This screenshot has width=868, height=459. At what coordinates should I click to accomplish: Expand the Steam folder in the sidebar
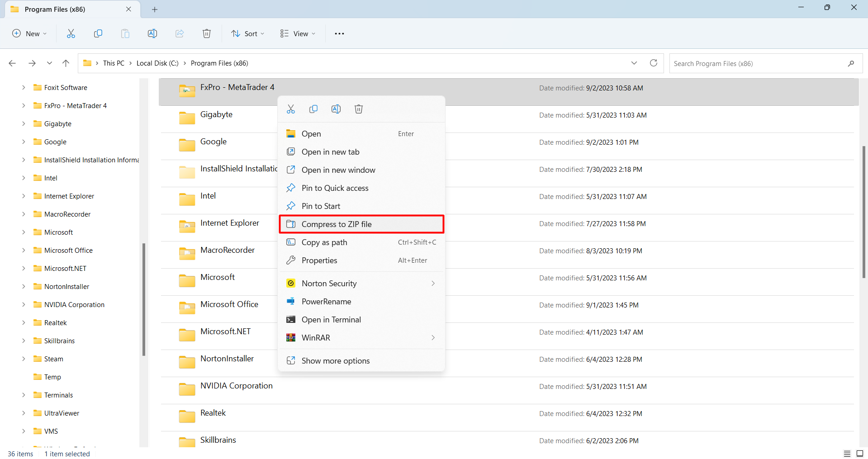(24, 359)
